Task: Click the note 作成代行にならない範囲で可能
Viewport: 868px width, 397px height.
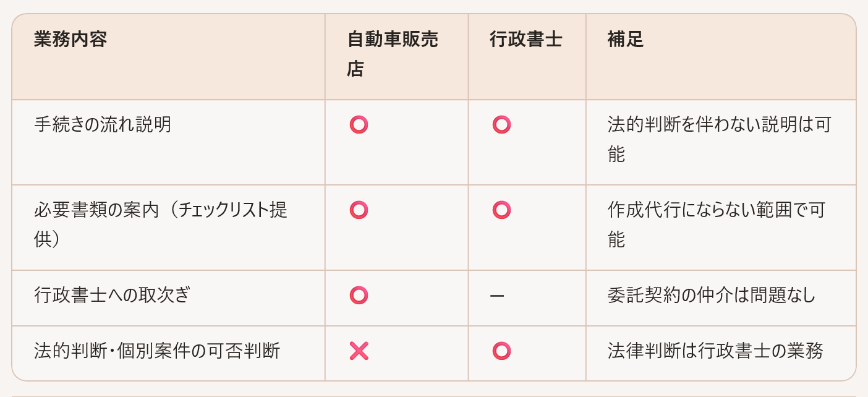Action: [x=716, y=224]
